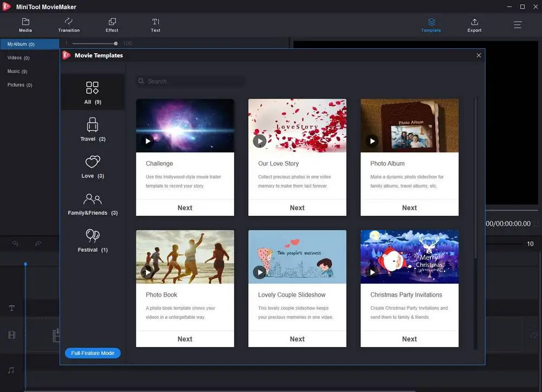Click Next under Christmas Party Invitations
The image size is (542, 392).
[x=410, y=339]
